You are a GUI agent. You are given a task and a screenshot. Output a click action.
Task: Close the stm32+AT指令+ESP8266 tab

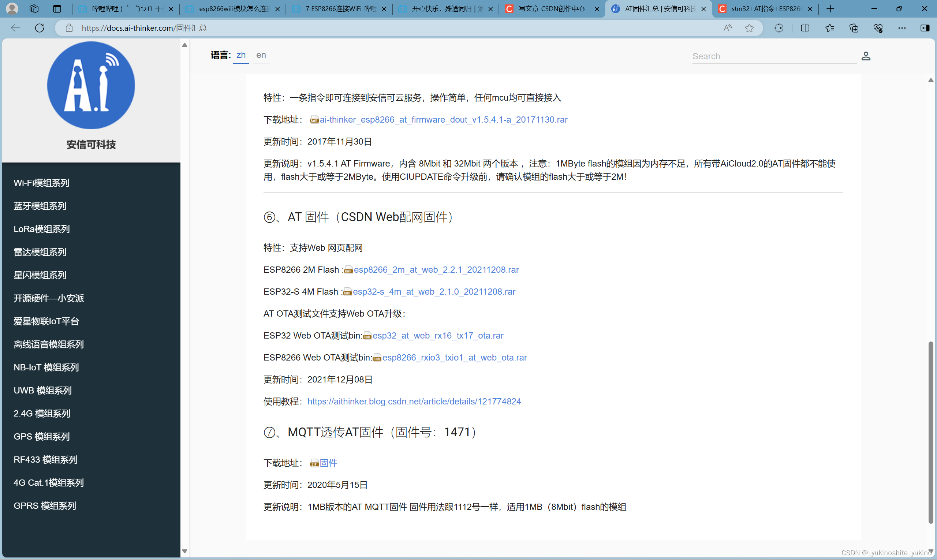[810, 9]
